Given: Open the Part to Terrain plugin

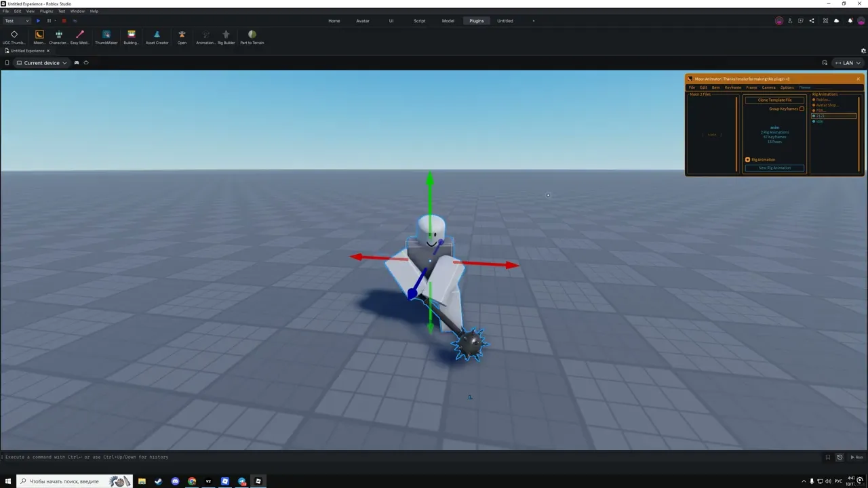Looking at the screenshot, I should 252,37.
